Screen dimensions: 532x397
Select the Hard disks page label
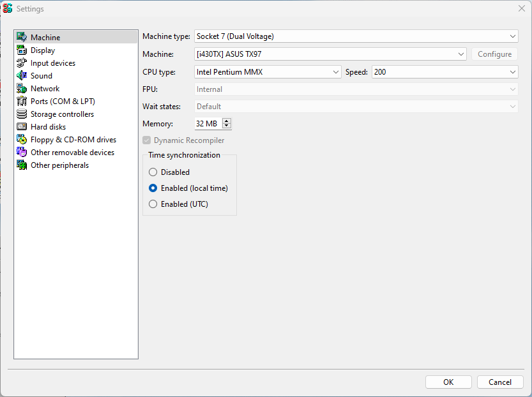coord(48,127)
